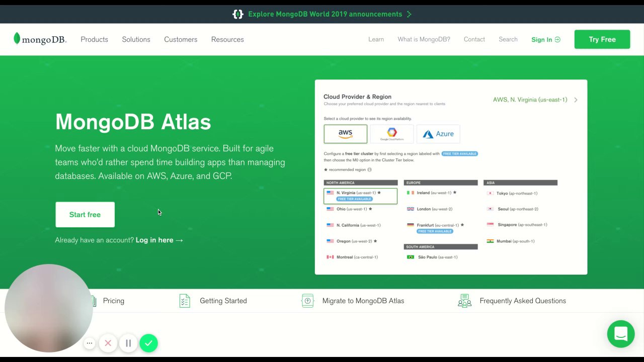644x362 pixels.
Task: Expand AWS, N. Virginia region chevron
Action: (576, 100)
